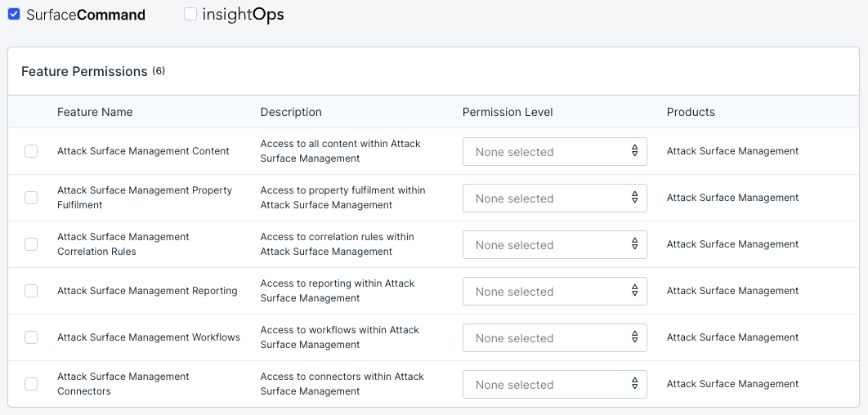Open permission dropdown for Property Fulfilment
Screen dimensions: 868x415
tap(554, 199)
